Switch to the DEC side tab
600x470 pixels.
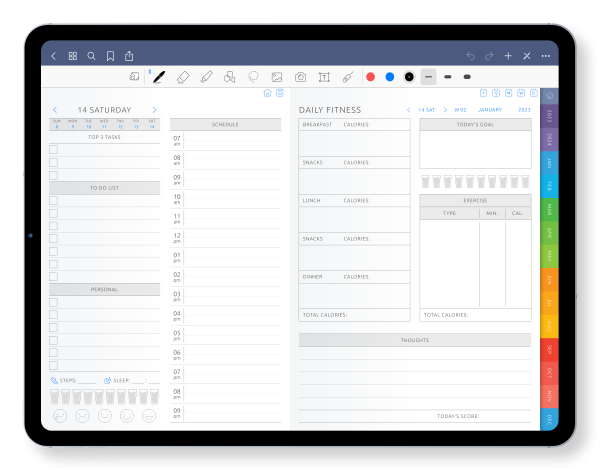(549, 419)
